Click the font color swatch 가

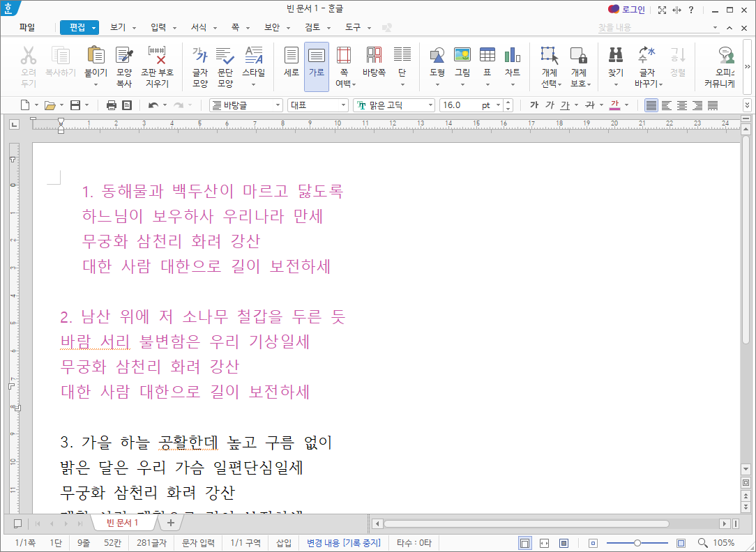tap(614, 105)
